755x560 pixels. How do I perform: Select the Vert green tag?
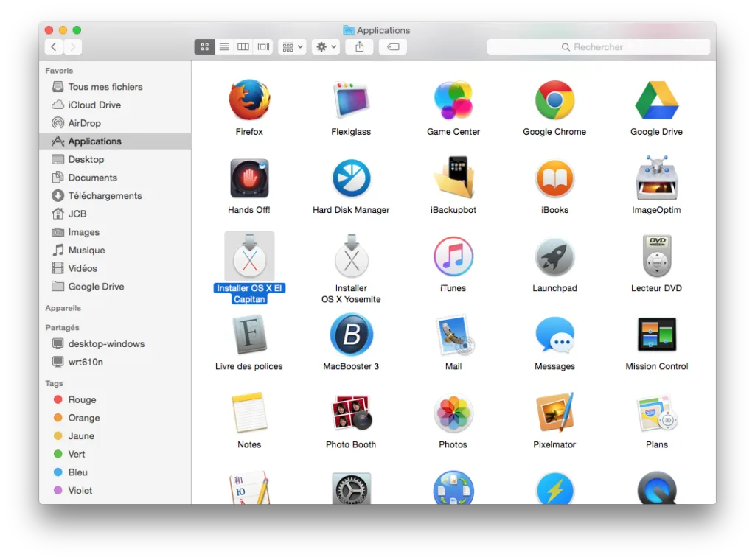[114, 454]
